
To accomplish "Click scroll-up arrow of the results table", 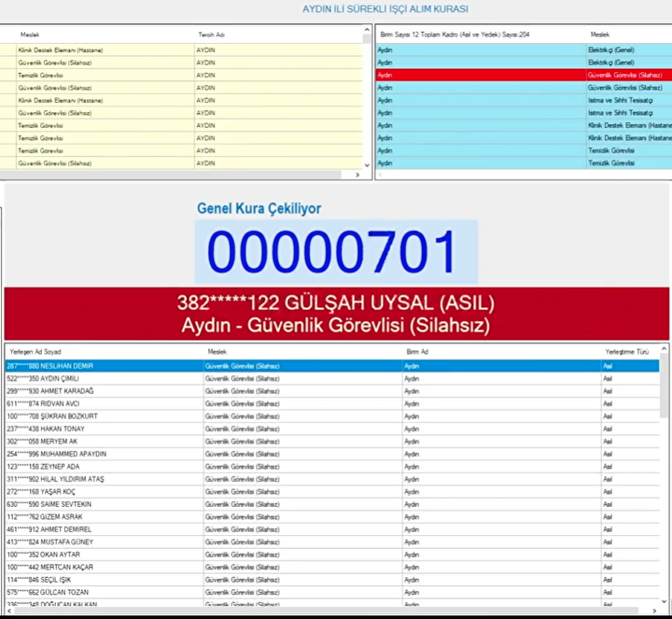I will pos(664,349).
